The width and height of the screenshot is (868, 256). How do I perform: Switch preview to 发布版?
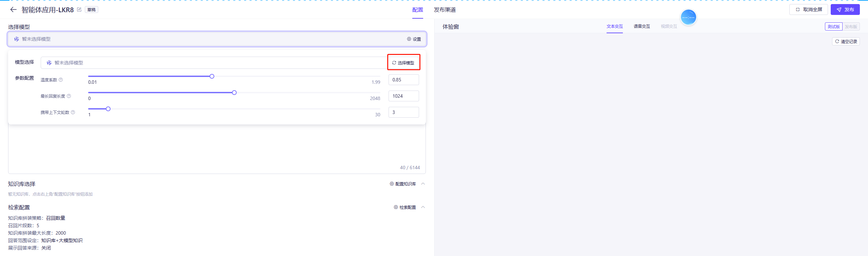point(851,26)
